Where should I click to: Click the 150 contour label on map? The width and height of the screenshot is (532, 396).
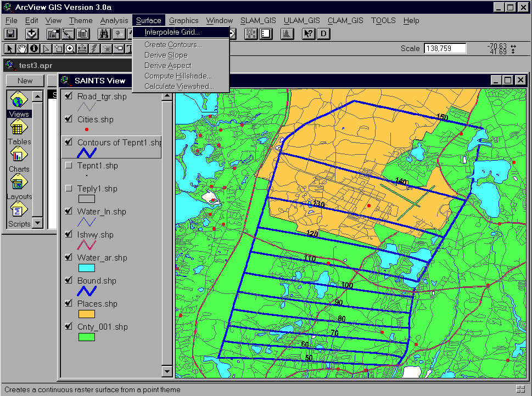[x=442, y=117]
